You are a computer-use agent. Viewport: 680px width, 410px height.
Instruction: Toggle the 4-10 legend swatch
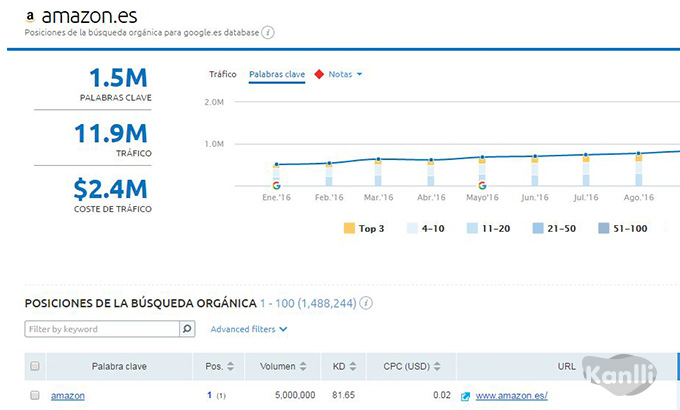[x=412, y=228]
